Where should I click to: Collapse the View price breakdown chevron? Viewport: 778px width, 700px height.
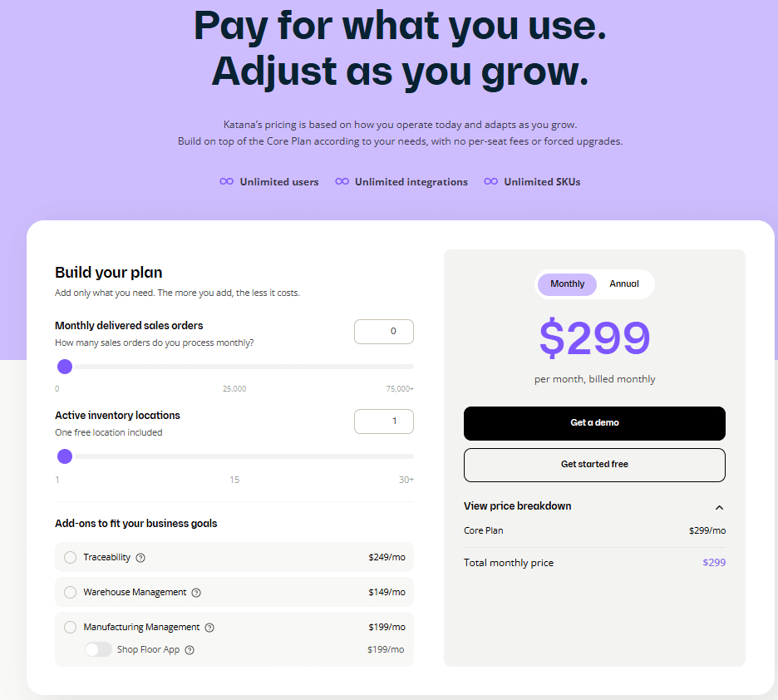(719, 507)
